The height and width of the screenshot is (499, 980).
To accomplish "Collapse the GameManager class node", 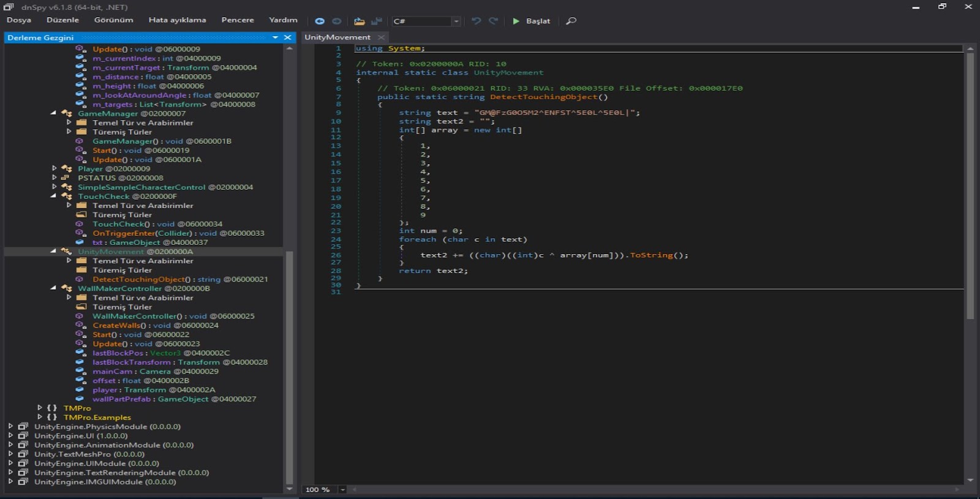I will pyautogui.click(x=53, y=113).
